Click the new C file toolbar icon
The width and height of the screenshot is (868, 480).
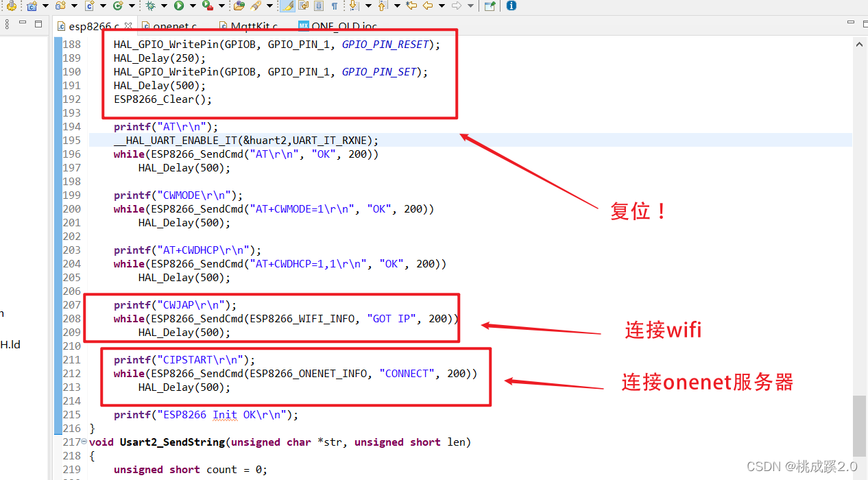(89, 5)
